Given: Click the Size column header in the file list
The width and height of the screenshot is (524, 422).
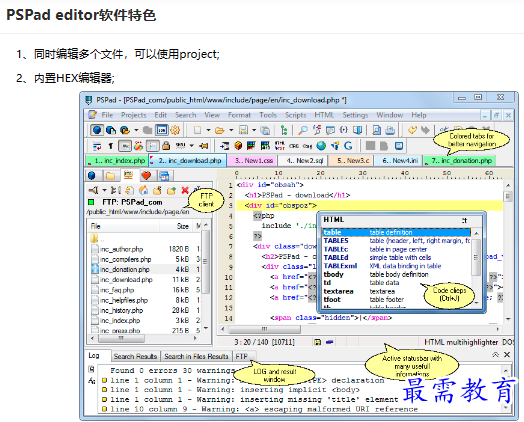Looking at the screenshot, I should [x=177, y=226].
